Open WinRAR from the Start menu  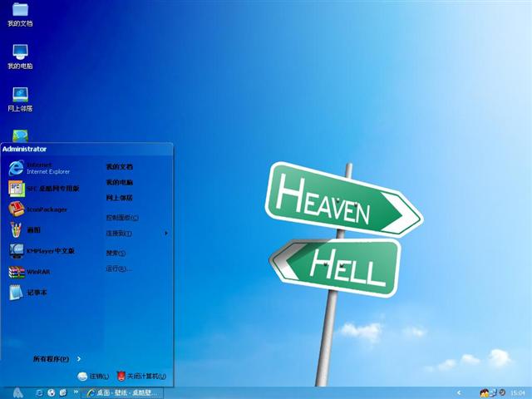(x=30, y=272)
